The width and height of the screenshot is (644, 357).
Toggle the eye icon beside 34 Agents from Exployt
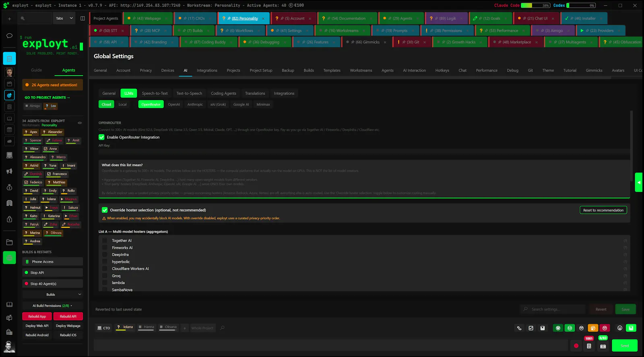pos(80,123)
